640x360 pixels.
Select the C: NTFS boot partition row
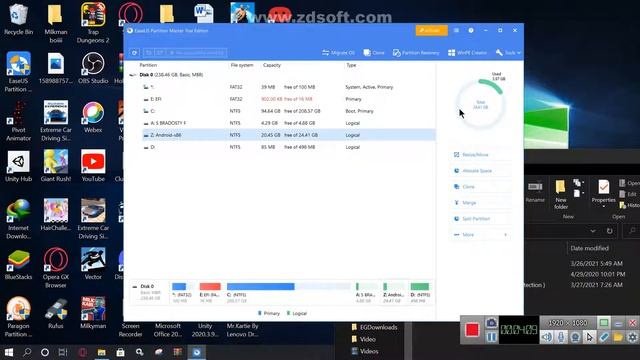click(x=289, y=111)
